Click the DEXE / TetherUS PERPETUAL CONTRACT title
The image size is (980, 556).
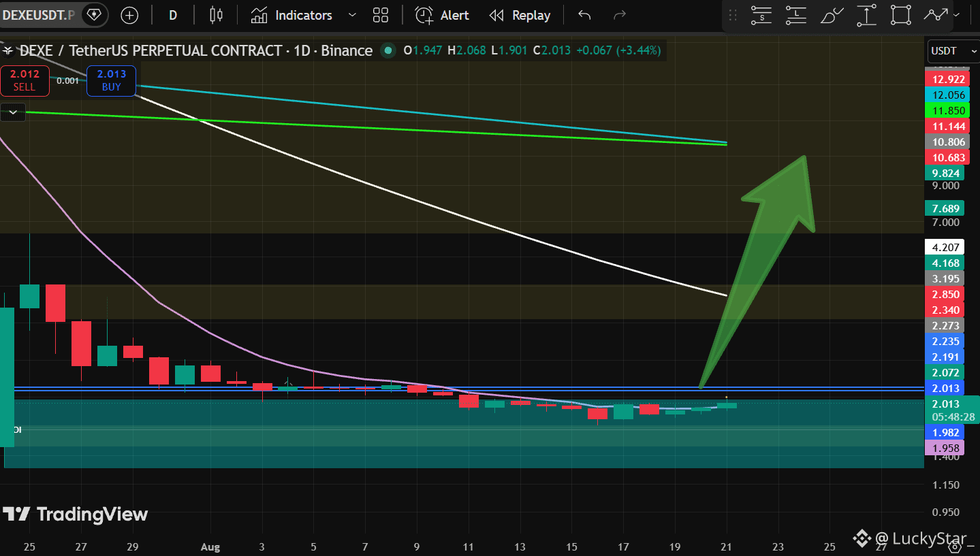click(150, 50)
